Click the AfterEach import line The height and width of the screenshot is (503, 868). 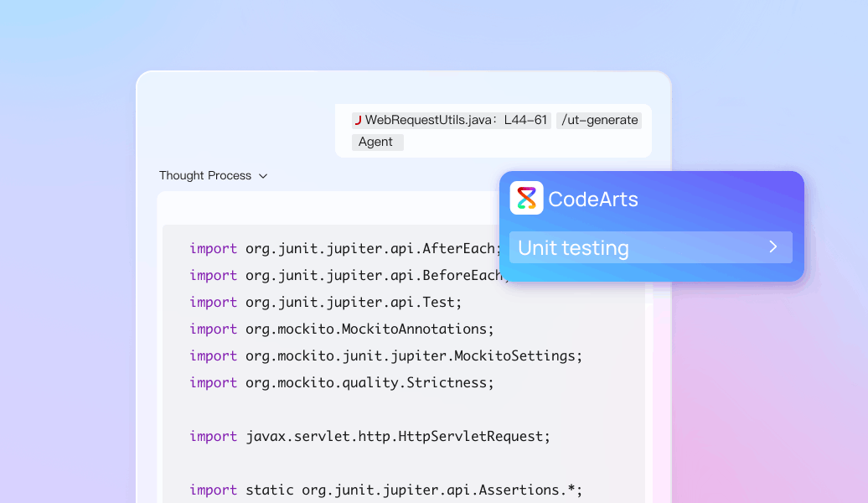344,248
